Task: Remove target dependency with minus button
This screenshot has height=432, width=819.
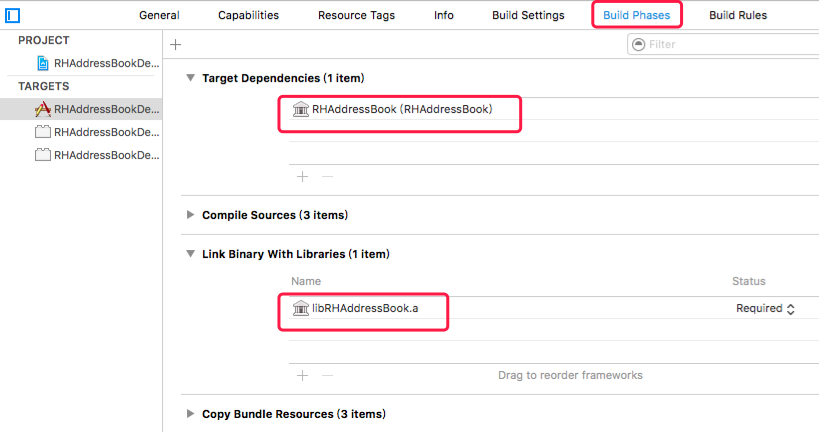Action: point(326,176)
